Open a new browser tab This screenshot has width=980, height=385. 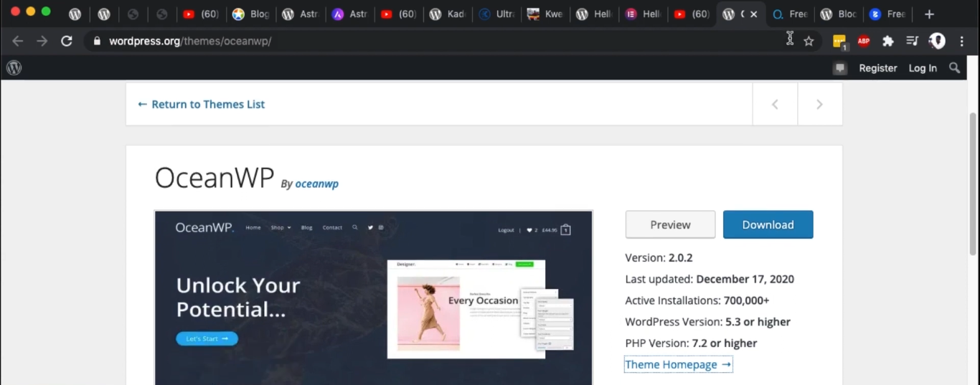(x=929, y=14)
